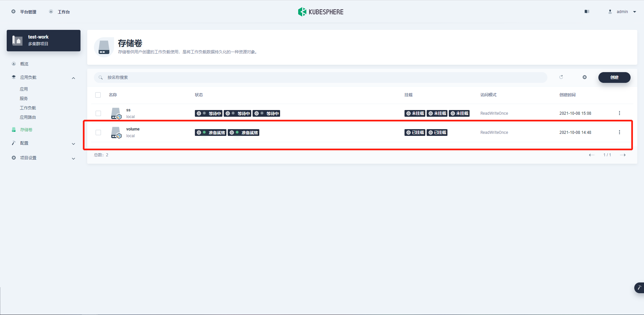
Task: Click the 名称 column header
Action: coord(113,95)
